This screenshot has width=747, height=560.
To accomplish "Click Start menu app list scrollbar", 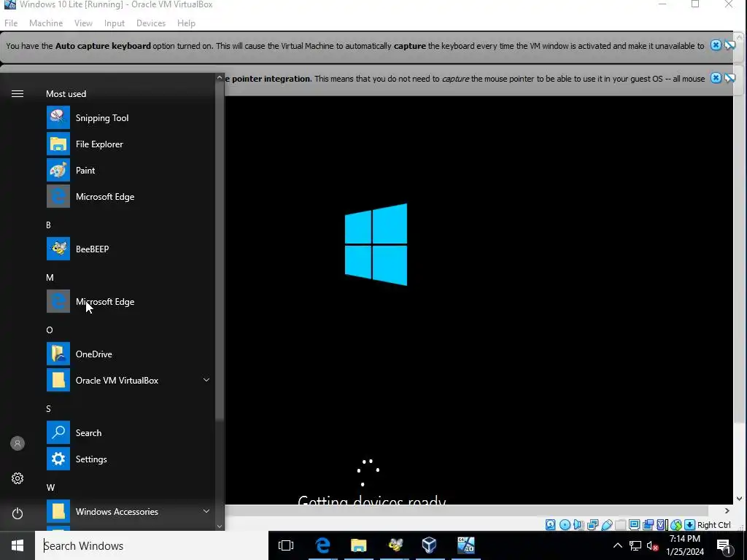I will point(220,252).
